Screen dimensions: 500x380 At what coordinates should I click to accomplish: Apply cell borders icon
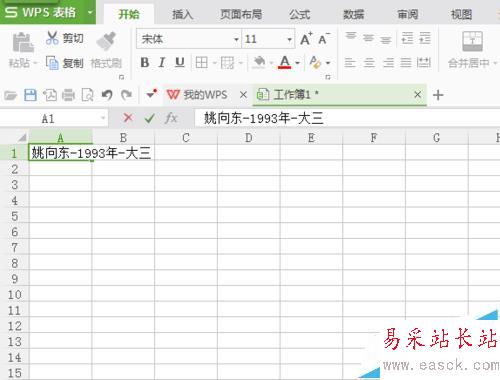click(202, 62)
